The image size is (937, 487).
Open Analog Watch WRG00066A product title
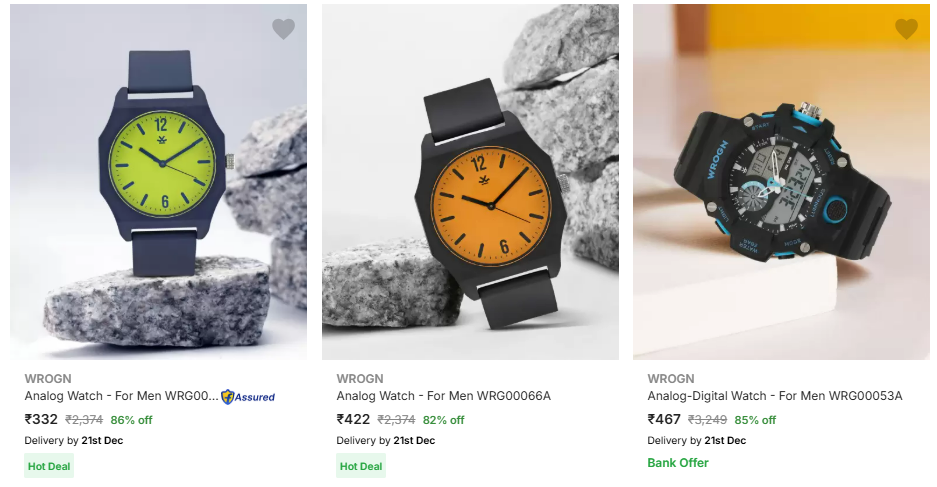[443, 396]
